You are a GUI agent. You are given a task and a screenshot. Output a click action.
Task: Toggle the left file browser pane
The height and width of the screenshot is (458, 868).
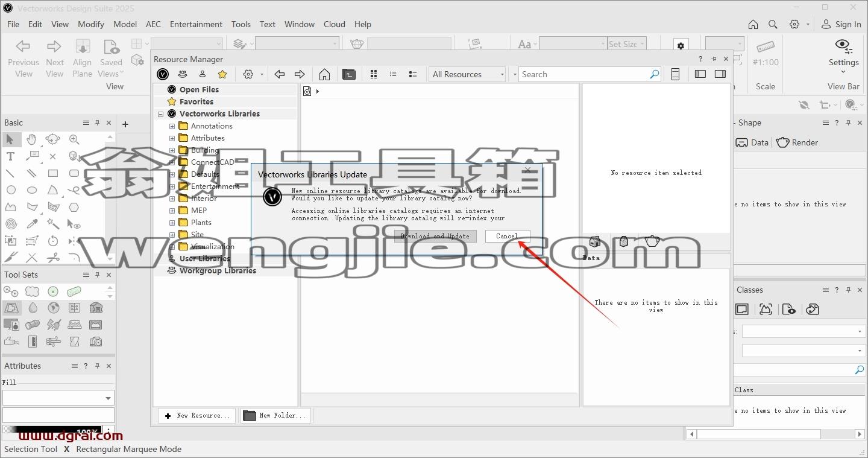[700, 74]
